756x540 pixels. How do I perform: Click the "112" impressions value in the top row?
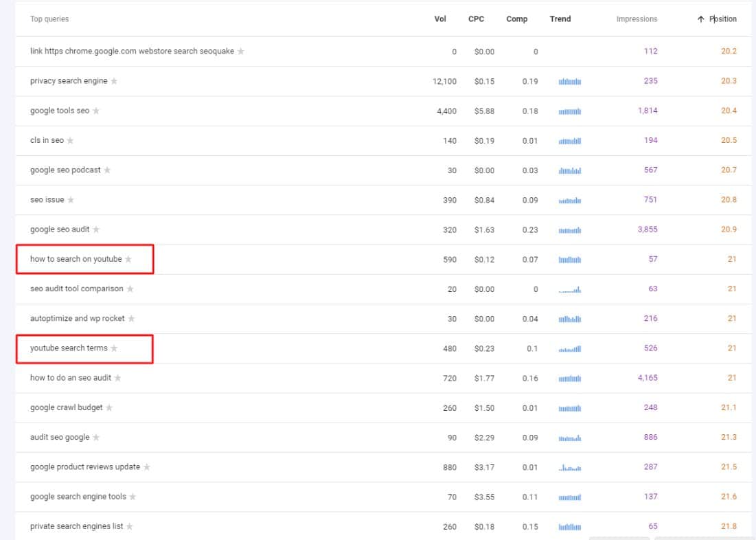tap(651, 51)
